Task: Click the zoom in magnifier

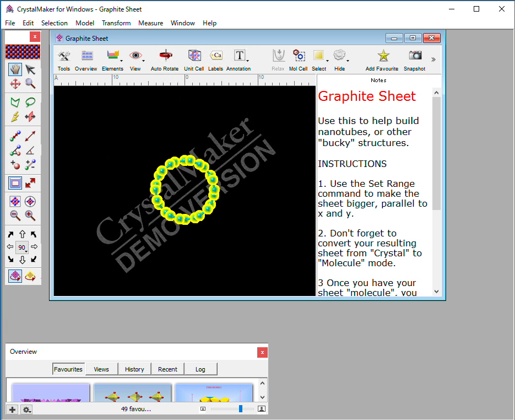Action: pos(30,216)
